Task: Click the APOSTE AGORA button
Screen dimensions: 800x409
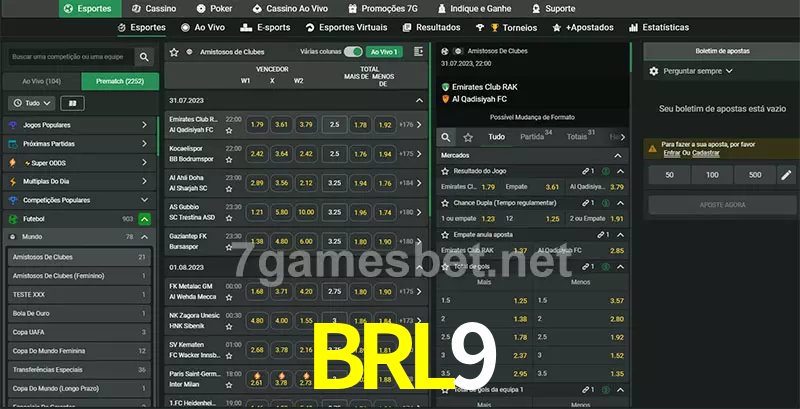Action: point(722,204)
